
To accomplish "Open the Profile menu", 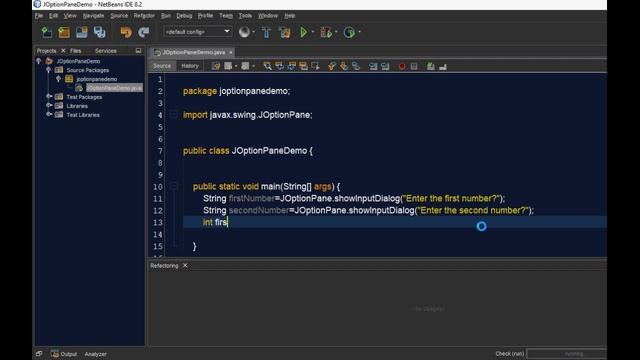I will pos(205,16).
